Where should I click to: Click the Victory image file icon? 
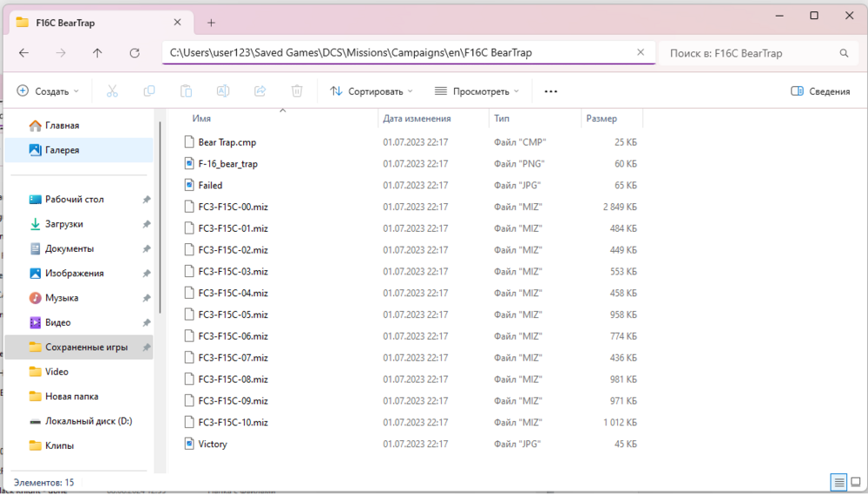[x=189, y=444]
